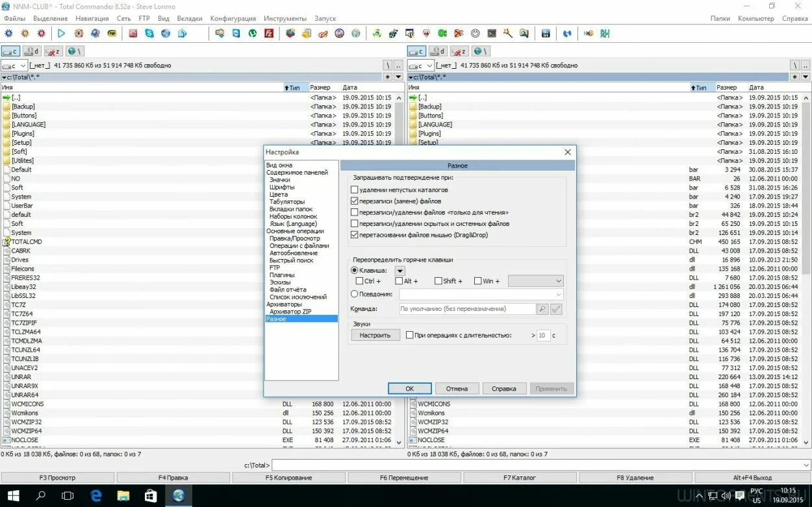The width and height of the screenshot is (812, 507).
Task: Open right panel directory history arrow
Action: click(806, 77)
